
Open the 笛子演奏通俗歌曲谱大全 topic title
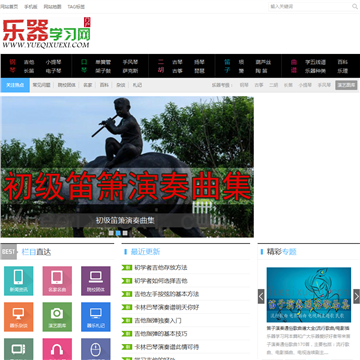point(309,328)
